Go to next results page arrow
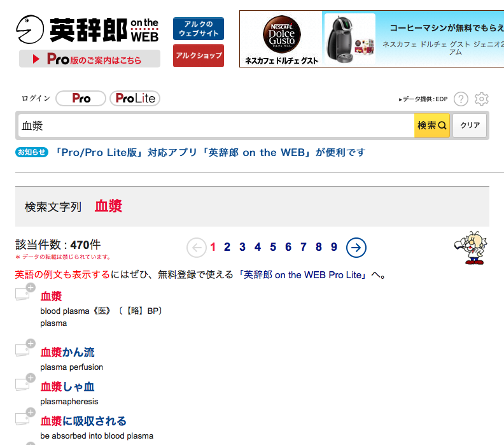Viewport: 504px width, 445px height. pyautogui.click(x=356, y=248)
